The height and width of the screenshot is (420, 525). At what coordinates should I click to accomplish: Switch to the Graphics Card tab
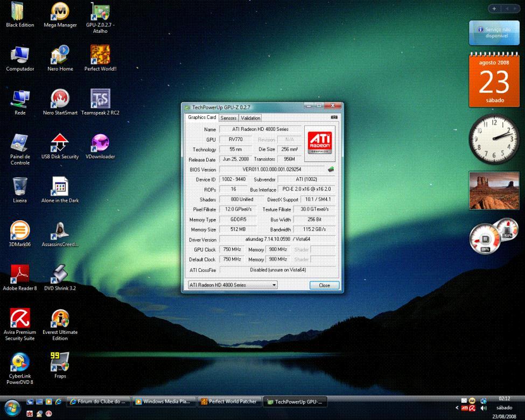pyautogui.click(x=202, y=117)
